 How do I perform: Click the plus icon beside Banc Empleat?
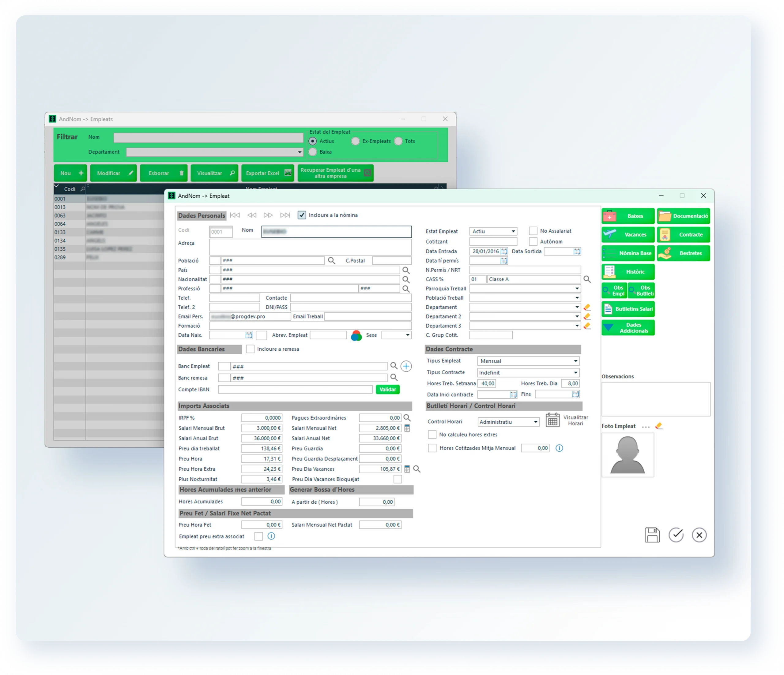coord(406,366)
